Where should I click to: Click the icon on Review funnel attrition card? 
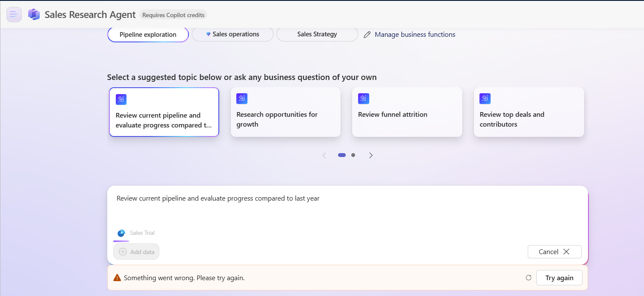pyautogui.click(x=364, y=98)
